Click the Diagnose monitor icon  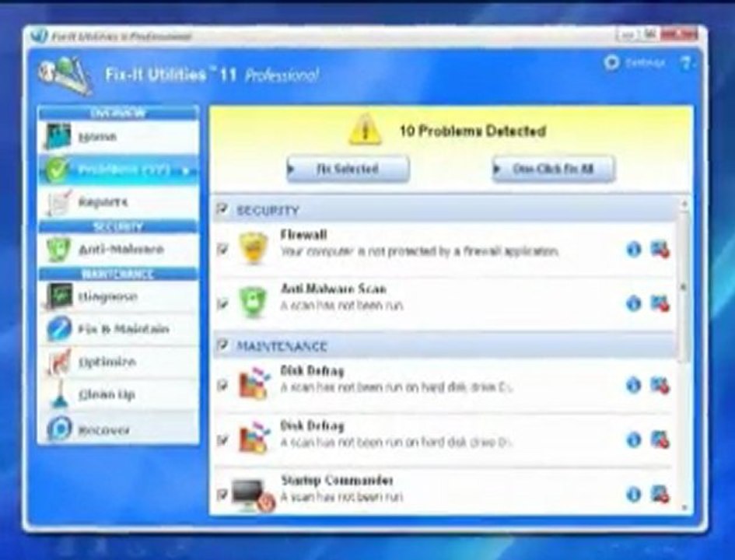[59, 296]
